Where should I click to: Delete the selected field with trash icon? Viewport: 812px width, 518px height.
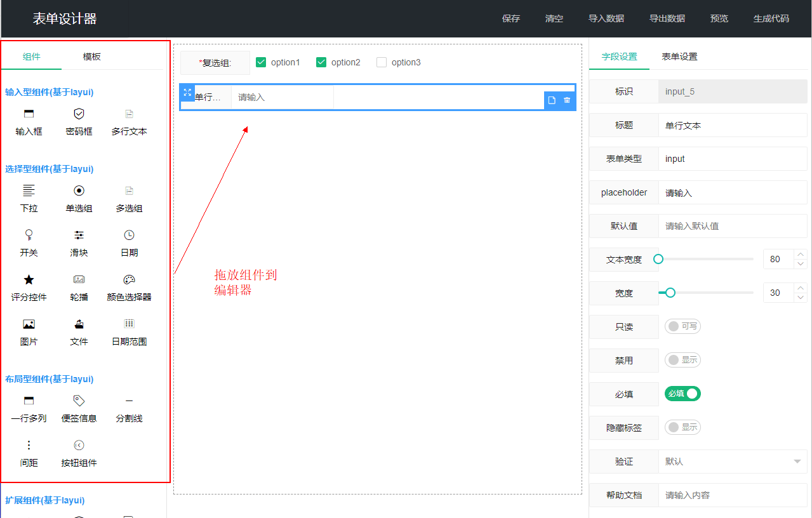(x=567, y=100)
